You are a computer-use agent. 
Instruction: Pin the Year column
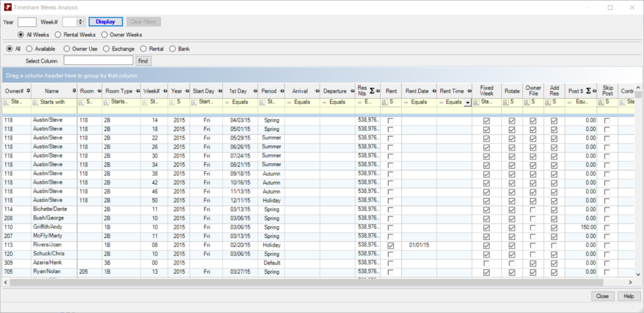[x=186, y=91]
